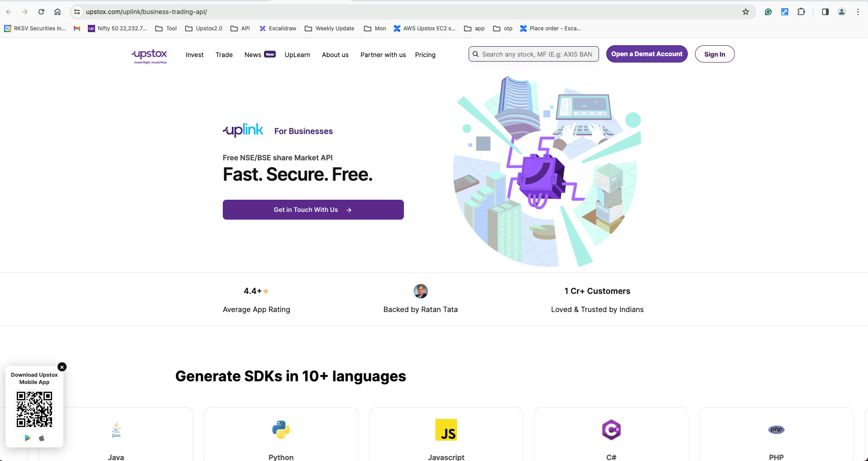Open the Gmail bookmark icon
Screen dimensions: 868x461
point(77,29)
